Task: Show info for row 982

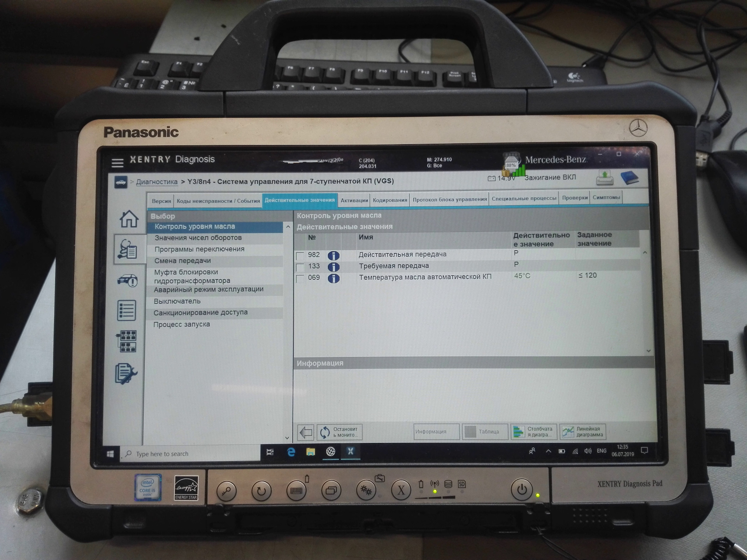Action: coord(333,255)
